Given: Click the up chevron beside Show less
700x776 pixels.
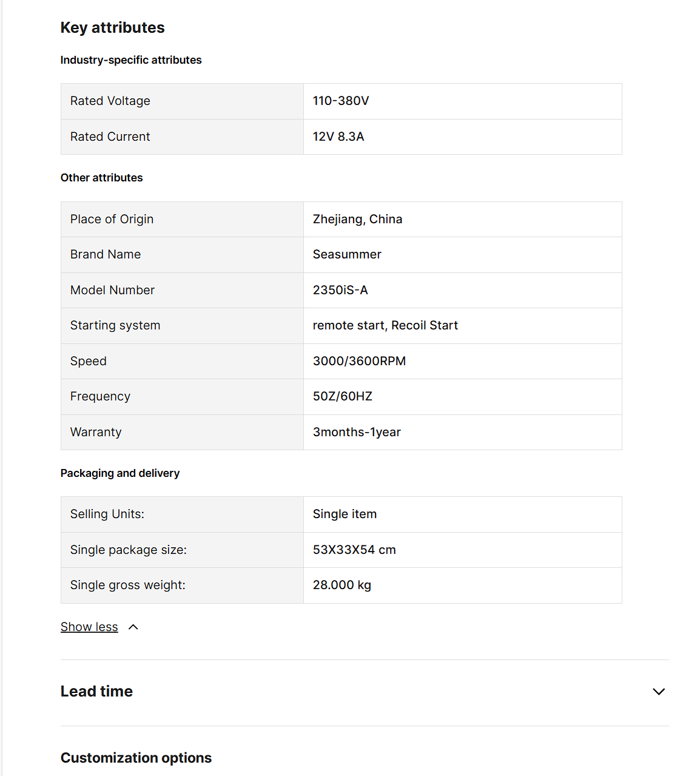Looking at the screenshot, I should 133,627.
